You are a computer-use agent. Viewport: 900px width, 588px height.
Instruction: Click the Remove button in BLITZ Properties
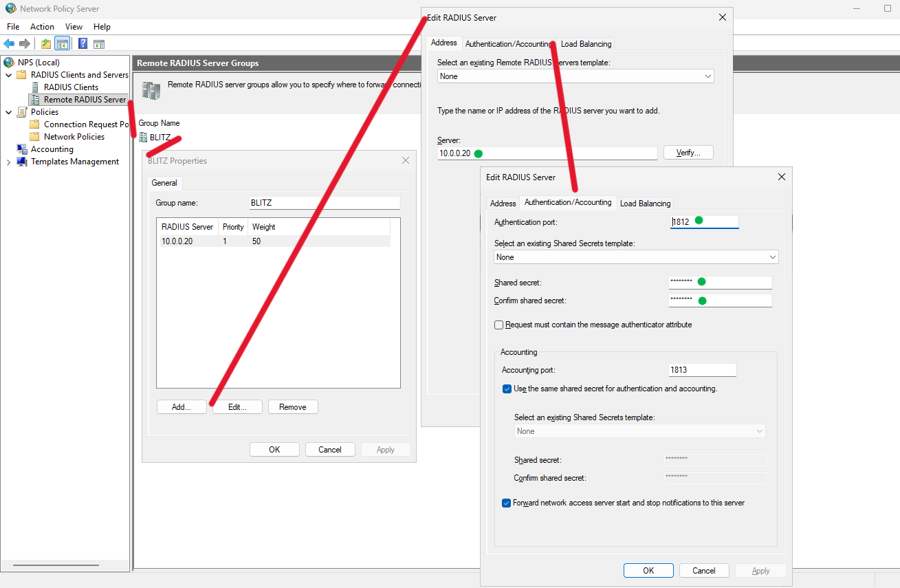point(293,407)
